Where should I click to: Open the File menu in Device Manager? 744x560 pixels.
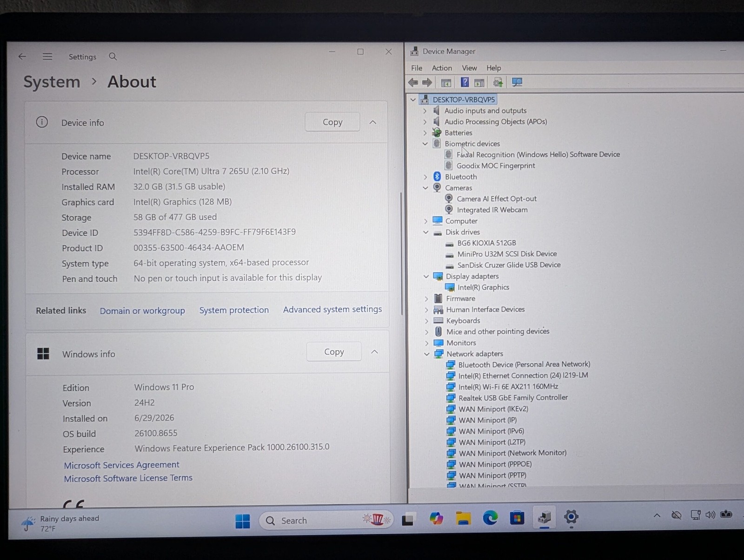[417, 68]
